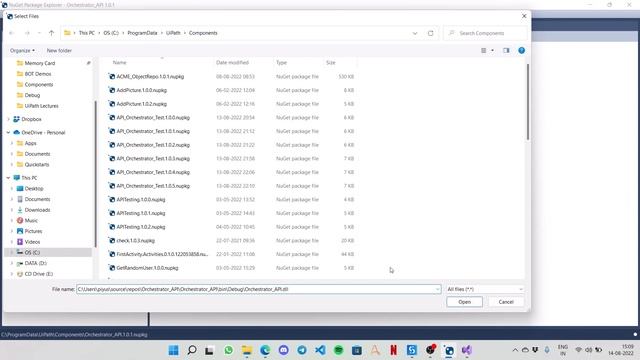The image size is (640, 360).
Task: Open WhatsApp from the taskbar
Action: pyautogui.click(x=229, y=350)
